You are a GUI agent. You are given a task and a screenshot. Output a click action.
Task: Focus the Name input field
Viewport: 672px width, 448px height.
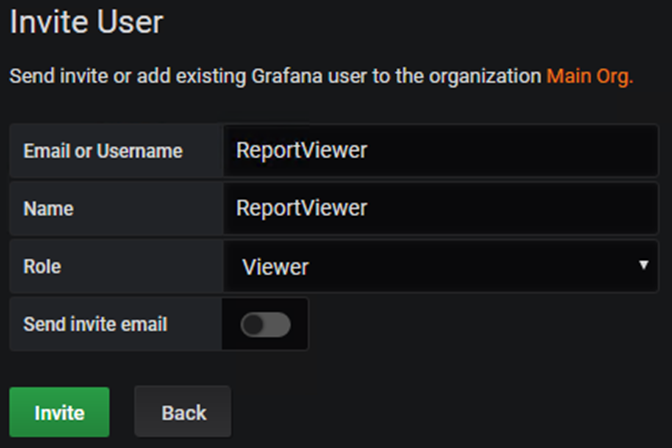tap(440, 209)
